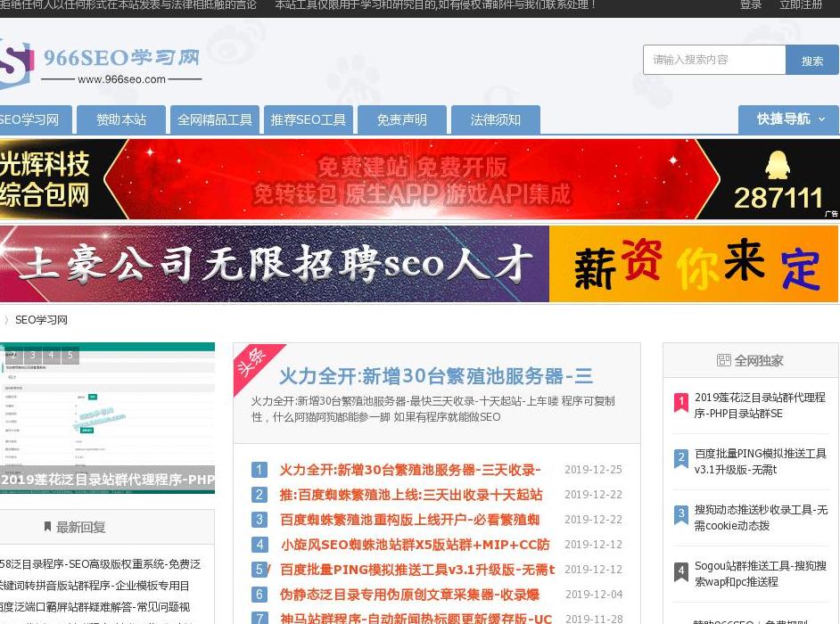Click the 2019-12-04 date text

(594, 594)
